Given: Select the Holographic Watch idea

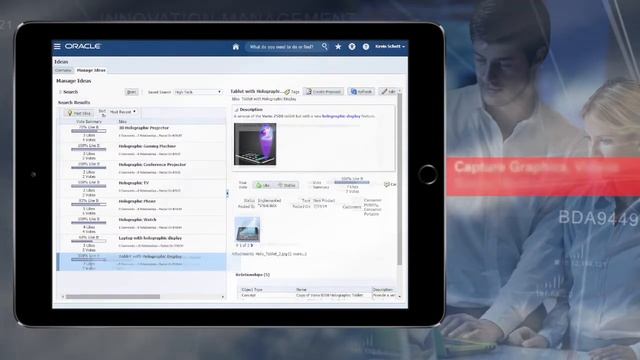Looking at the screenshot, I should click(138, 220).
